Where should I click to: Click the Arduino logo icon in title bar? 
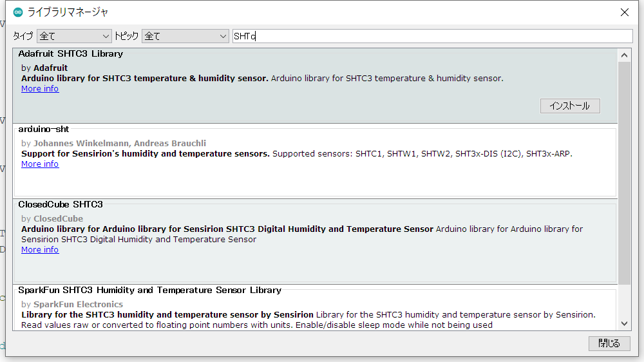[17, 12]
